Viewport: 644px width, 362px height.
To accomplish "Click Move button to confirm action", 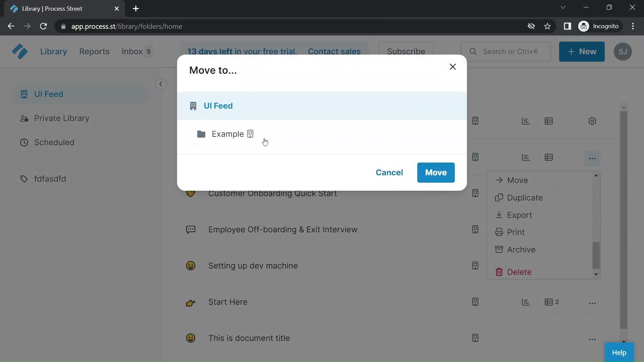I will coord(436,172).
